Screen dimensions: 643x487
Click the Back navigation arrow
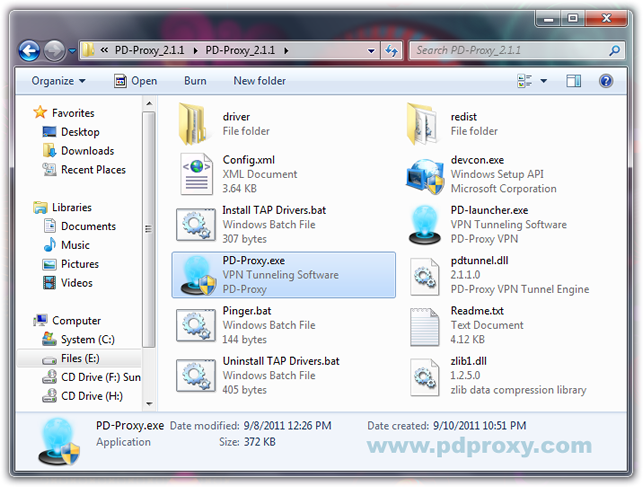coord(29,51)
